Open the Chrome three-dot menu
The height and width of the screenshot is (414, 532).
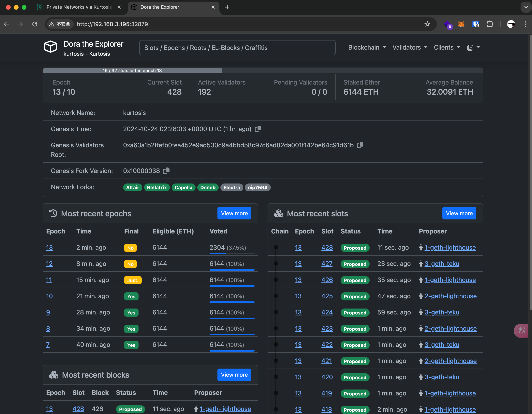pyautogui.click(x=525, y=24)
